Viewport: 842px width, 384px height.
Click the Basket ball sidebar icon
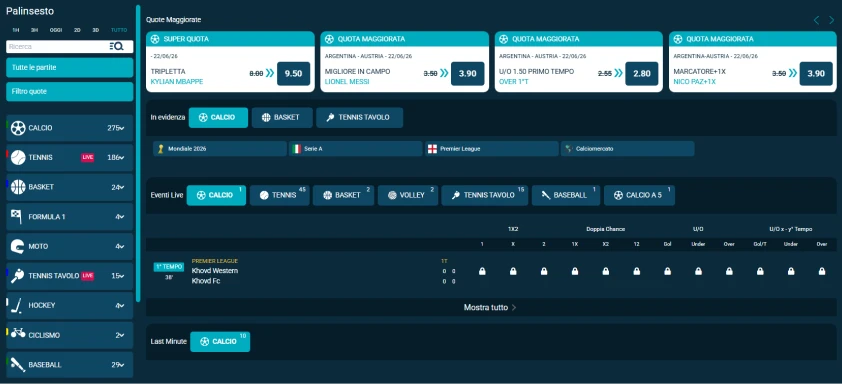click(18, 187)
